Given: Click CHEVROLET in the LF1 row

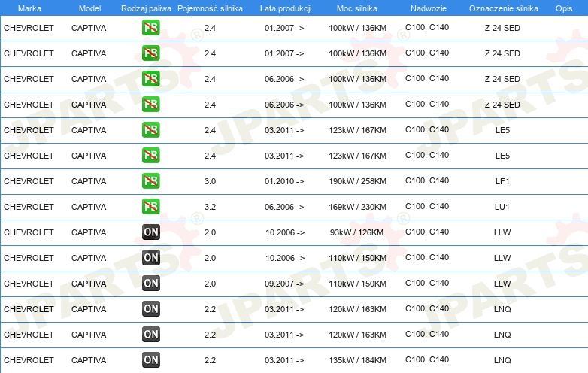Looking at the screenshot, I should pos(29,181).
